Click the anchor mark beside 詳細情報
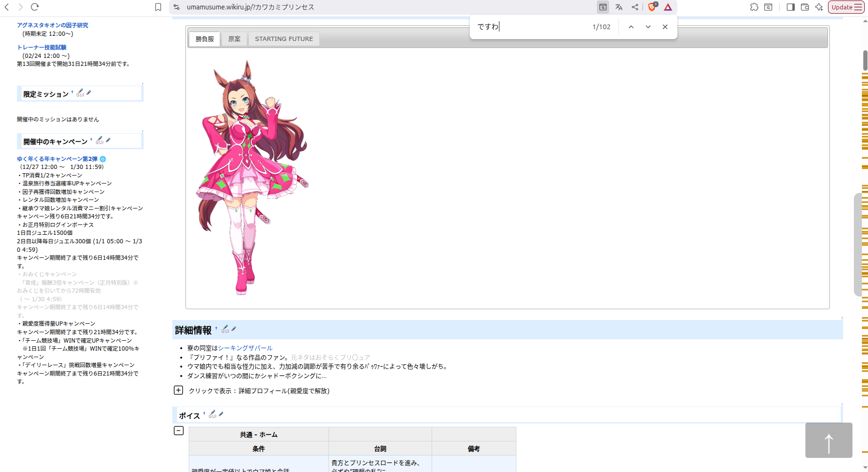 [x=216, y=328]
